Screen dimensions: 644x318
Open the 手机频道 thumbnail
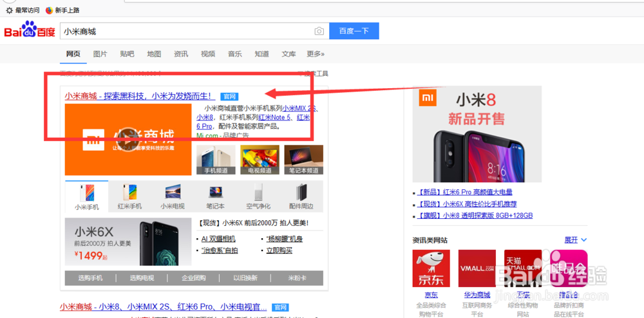pos(216,160)
